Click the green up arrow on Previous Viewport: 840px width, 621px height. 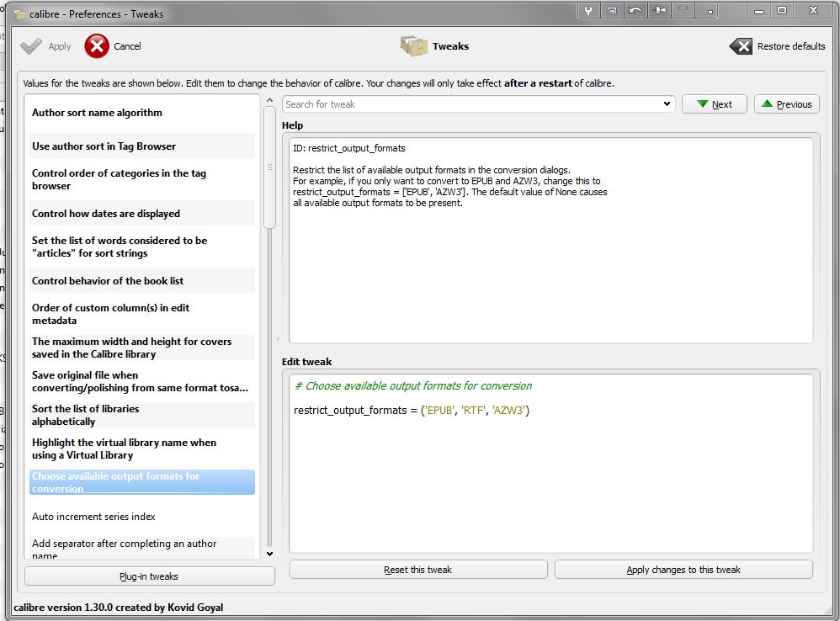[767, 103]
